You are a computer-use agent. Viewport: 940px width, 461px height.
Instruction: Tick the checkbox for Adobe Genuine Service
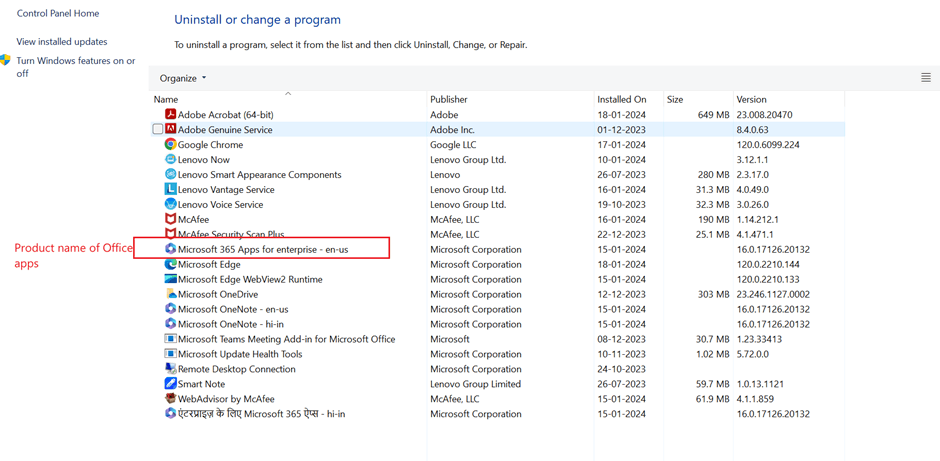pos(158,129)
